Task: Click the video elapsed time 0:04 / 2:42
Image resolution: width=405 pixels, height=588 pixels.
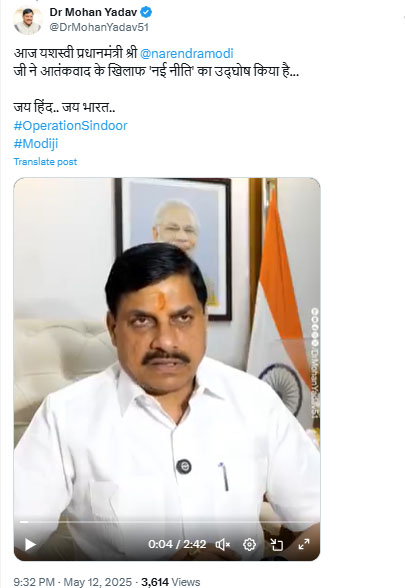Action: pos(177,544)
